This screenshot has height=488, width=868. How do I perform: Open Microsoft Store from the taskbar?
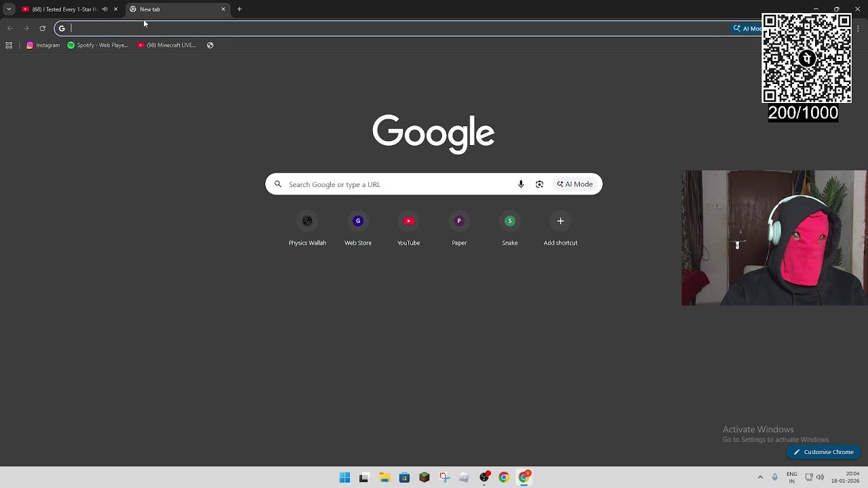[404, 478]
